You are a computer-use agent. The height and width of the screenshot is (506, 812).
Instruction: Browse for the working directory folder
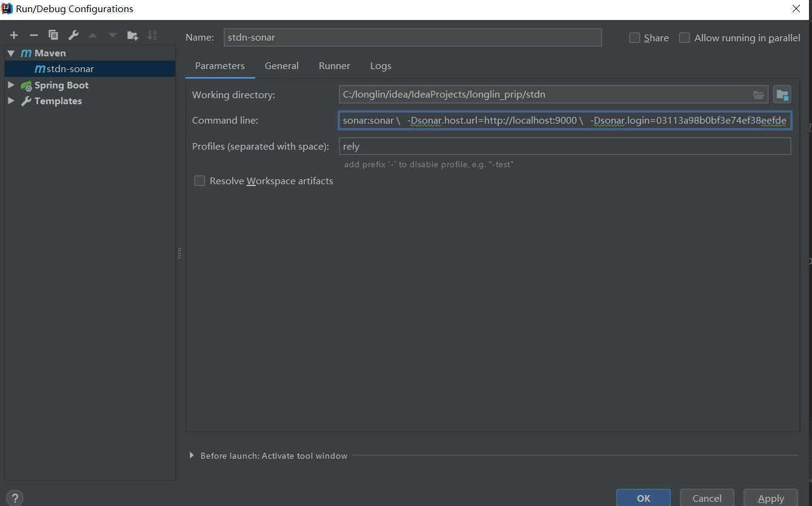759,95
